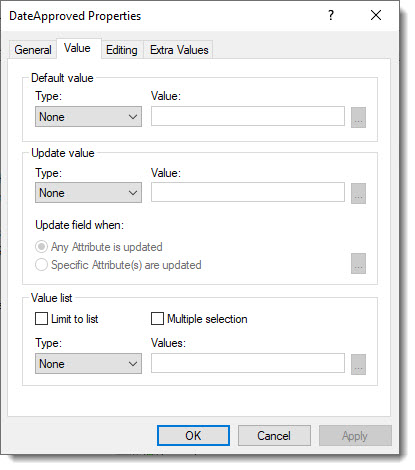The width and height of the screenshot is (415, 470).
Task: Open the Editing tab
Action: pos(122,50)
